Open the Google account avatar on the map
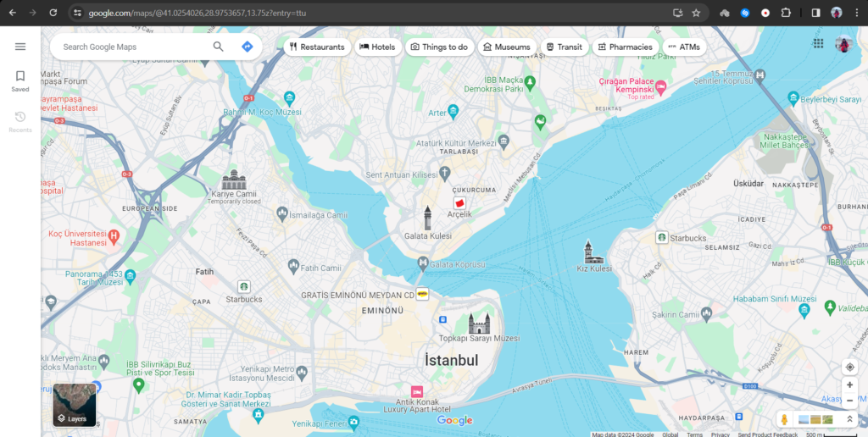This screenshot has width=868, height=437. coord(843,44)
